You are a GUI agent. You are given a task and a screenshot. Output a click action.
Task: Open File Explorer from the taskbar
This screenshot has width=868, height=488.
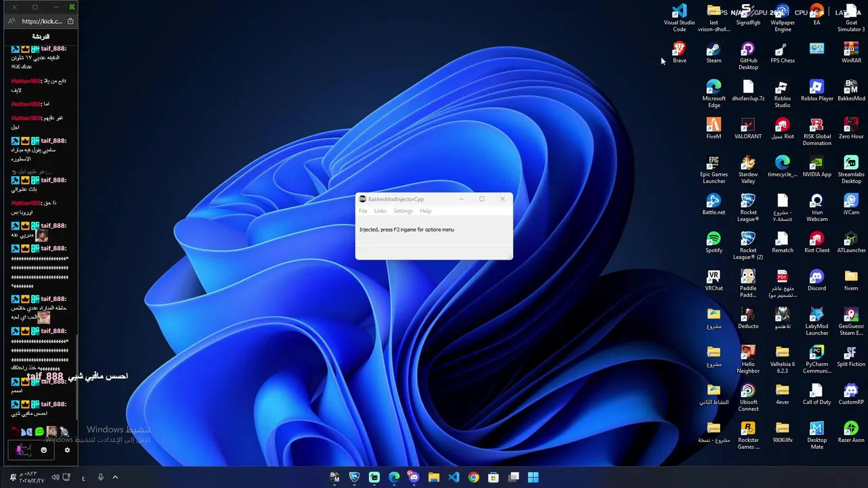[x=433, y=477]
